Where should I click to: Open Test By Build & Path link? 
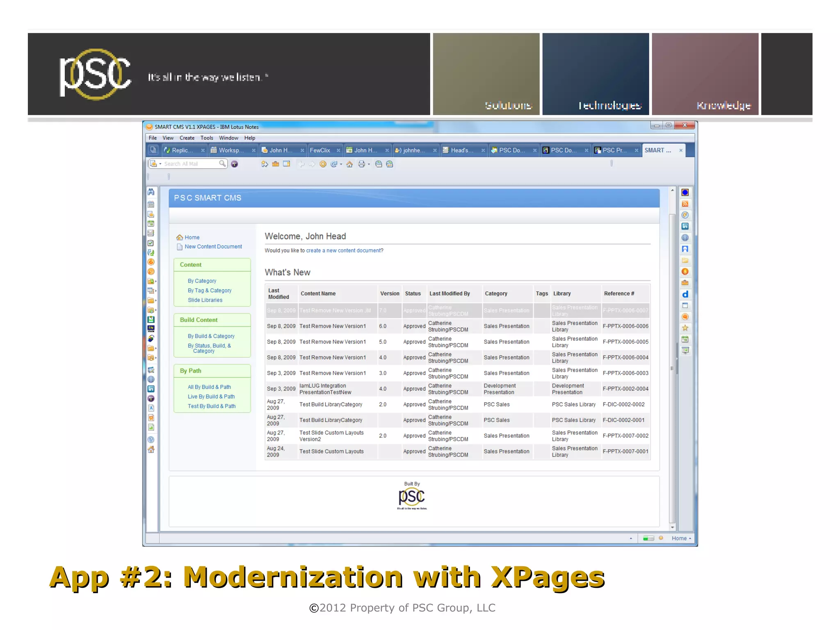point(212,406)
